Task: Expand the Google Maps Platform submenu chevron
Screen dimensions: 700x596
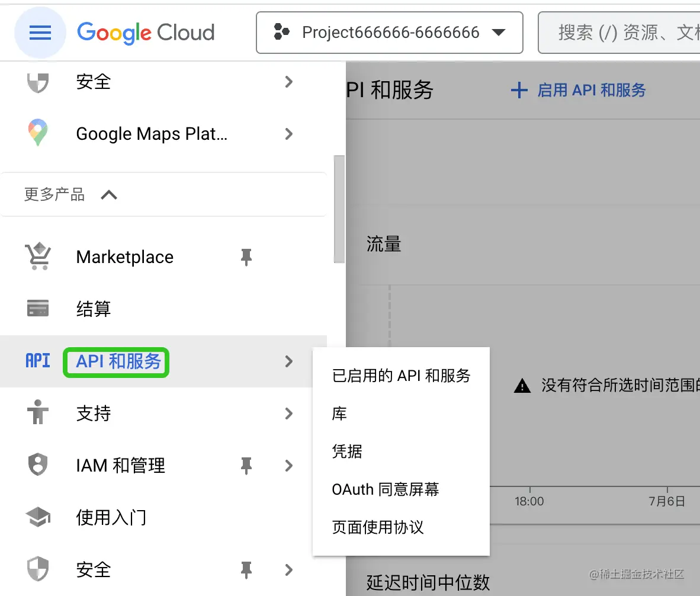Action: click(x=289, y=133)
